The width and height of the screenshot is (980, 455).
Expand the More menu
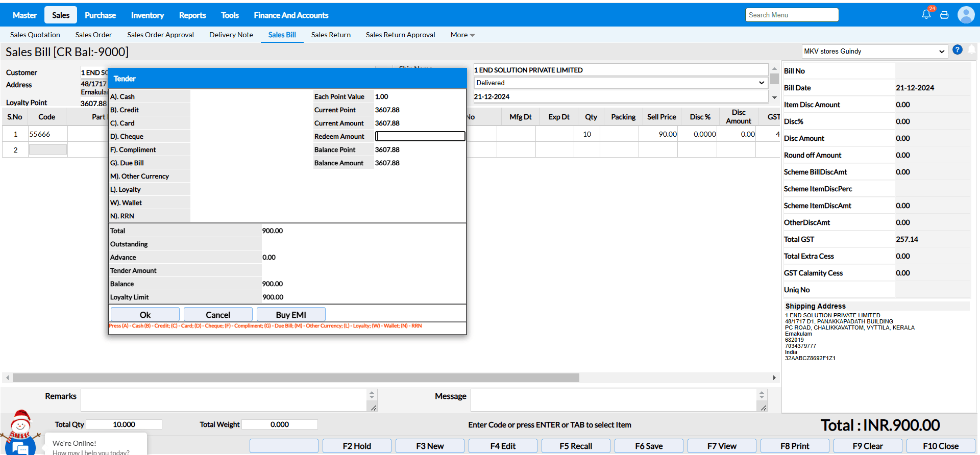click(x=462, y=35)
